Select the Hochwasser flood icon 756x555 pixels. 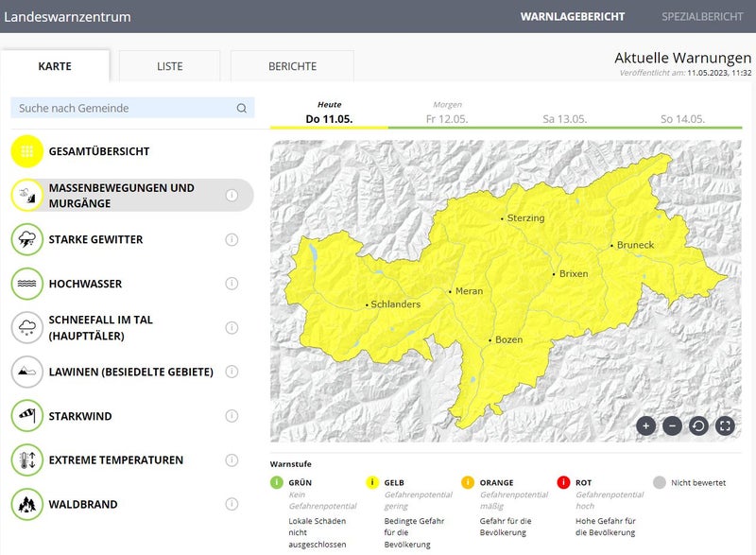coord(27,284)
